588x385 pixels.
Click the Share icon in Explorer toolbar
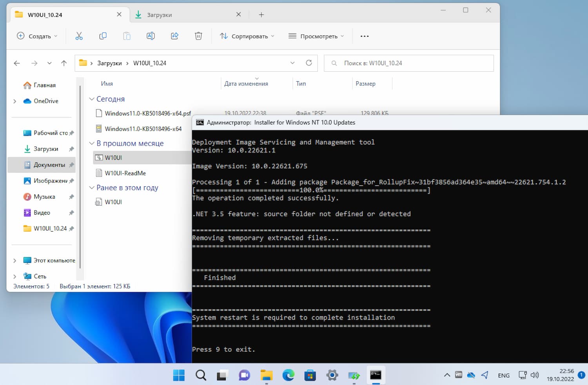[174, 36]
